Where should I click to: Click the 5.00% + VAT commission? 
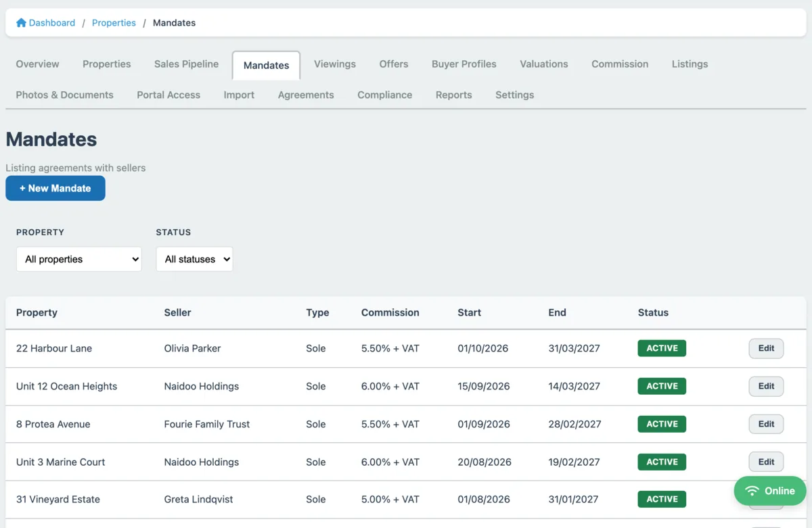[390, 500]
